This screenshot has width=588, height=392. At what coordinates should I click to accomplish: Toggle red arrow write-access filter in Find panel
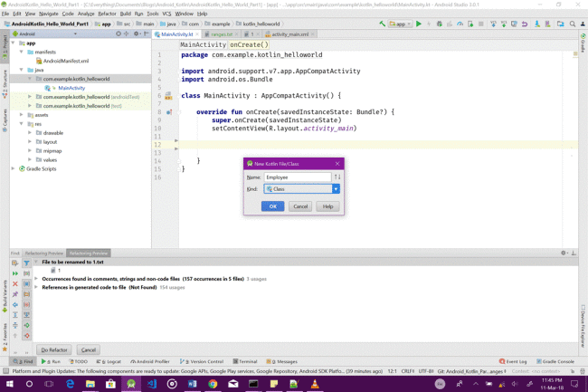(26, 336)
